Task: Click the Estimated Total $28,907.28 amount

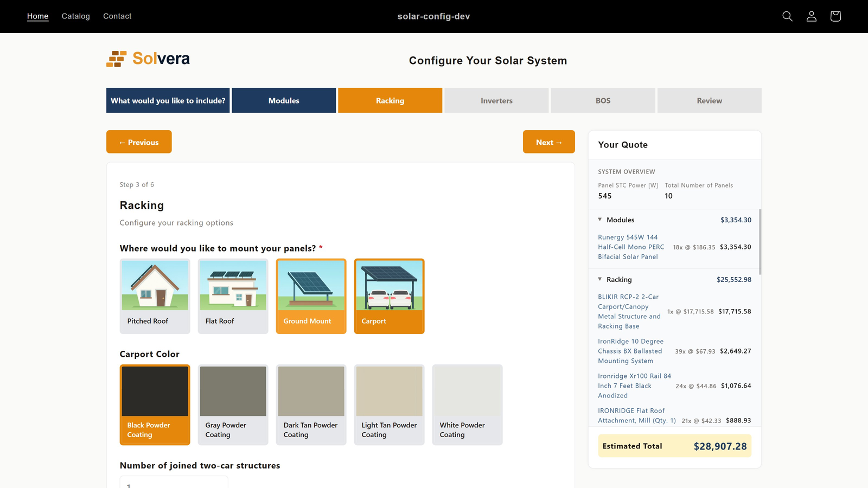Action: (x=720, y=446)
